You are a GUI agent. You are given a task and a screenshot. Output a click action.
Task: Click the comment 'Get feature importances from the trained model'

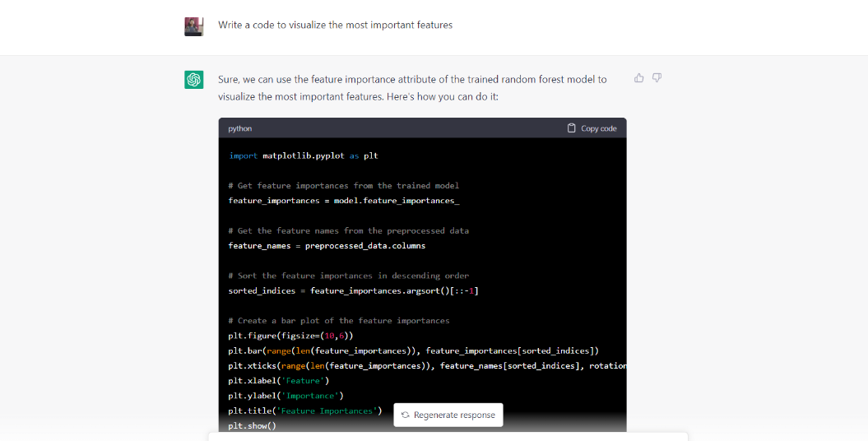pos(344,185)
